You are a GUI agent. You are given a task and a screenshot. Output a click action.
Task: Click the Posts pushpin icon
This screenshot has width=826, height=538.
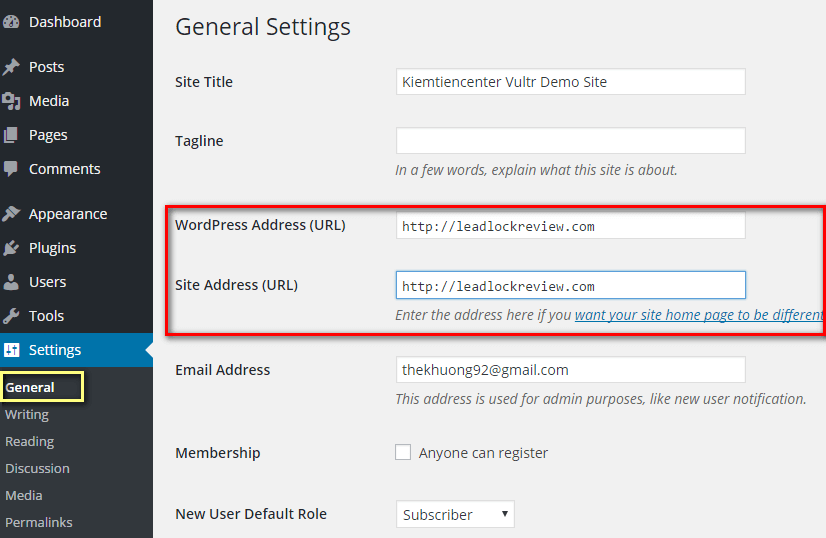point(11,67)
